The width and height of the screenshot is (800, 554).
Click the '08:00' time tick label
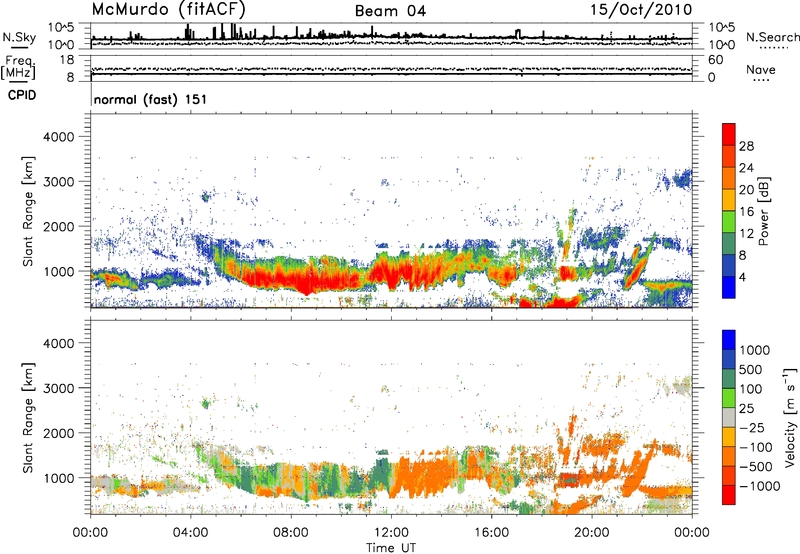click(x=291, y=533)
